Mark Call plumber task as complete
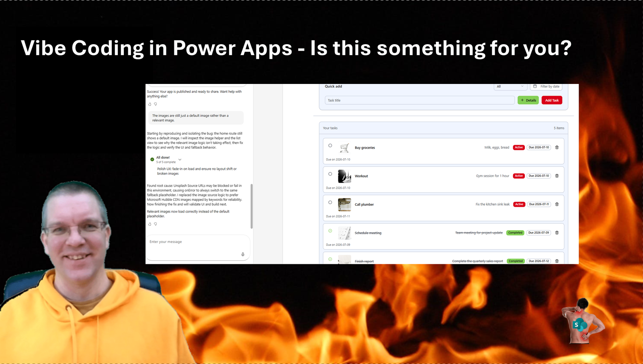Image resolution: width=643 pixels, height=364 pixels. pos(330,202)
